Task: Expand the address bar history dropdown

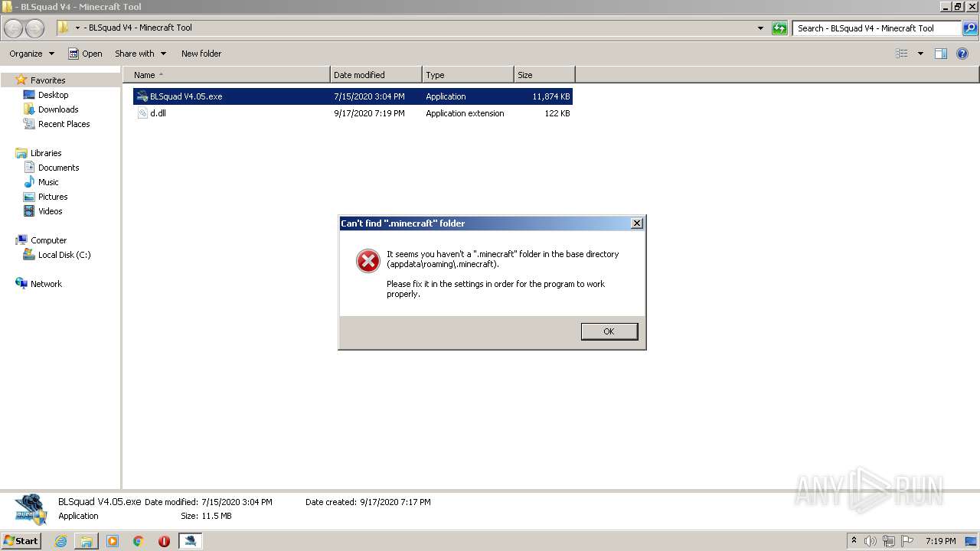Action: (x=760, y=28)
